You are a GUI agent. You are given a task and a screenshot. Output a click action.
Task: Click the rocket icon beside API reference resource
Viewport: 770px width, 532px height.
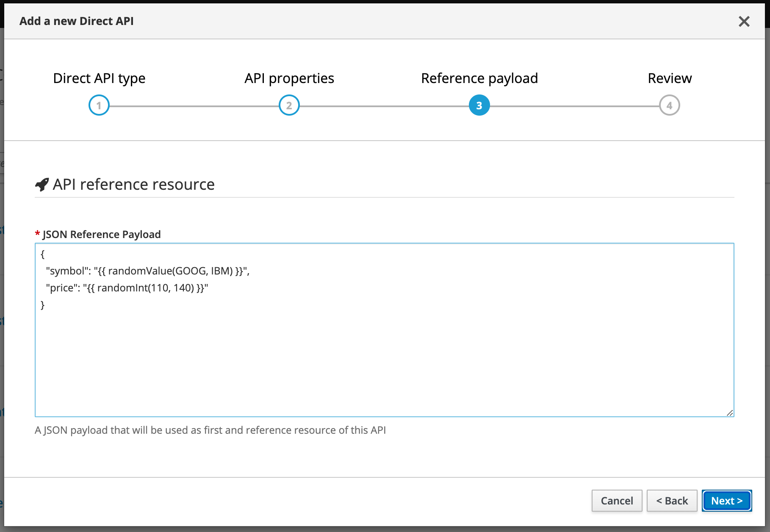[42, 185]
